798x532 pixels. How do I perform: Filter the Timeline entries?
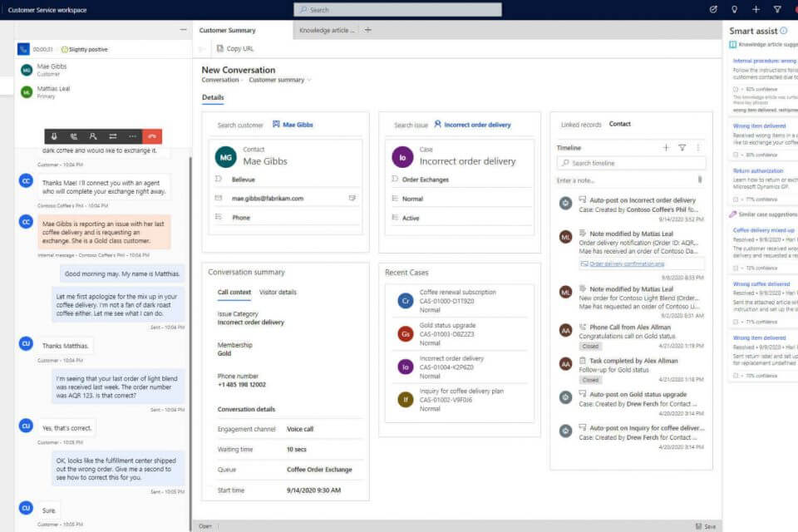click(682, 147)
